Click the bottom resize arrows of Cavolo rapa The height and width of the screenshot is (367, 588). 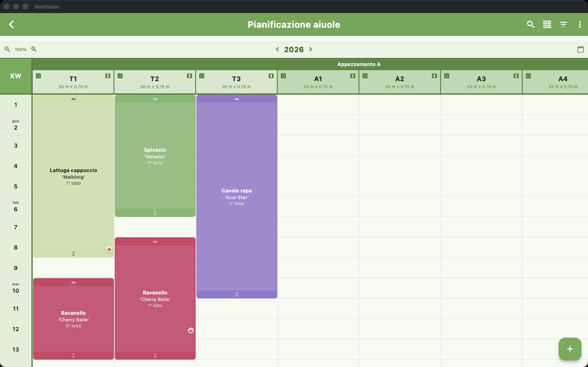coord(237,294)
